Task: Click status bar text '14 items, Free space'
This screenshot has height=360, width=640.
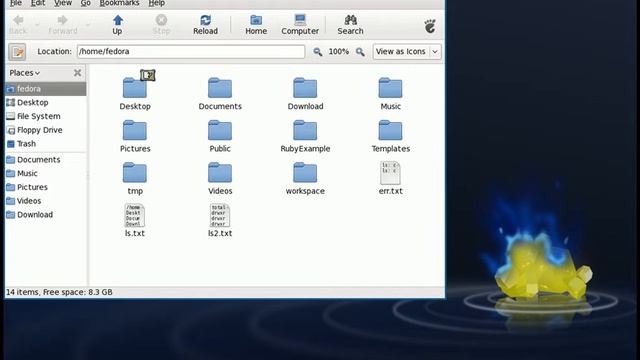Action: (x=59, y=292)
